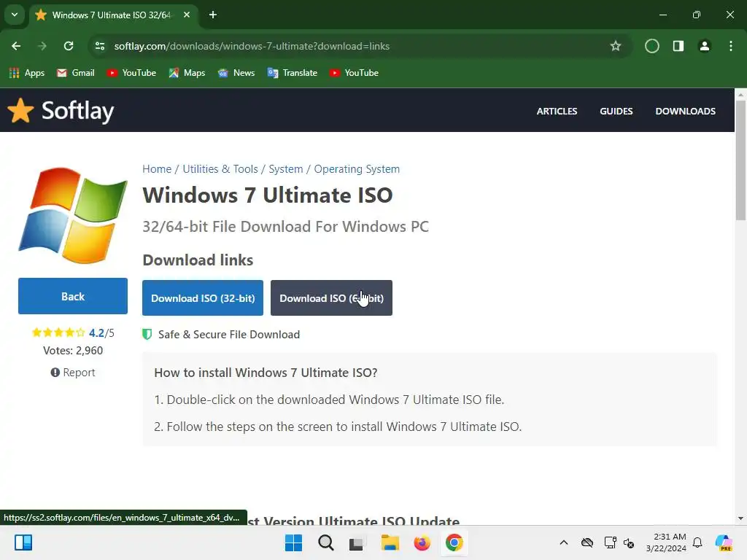View site information icon in address bar
Viewport: 747px width, 560px height.
pos(99,46)
